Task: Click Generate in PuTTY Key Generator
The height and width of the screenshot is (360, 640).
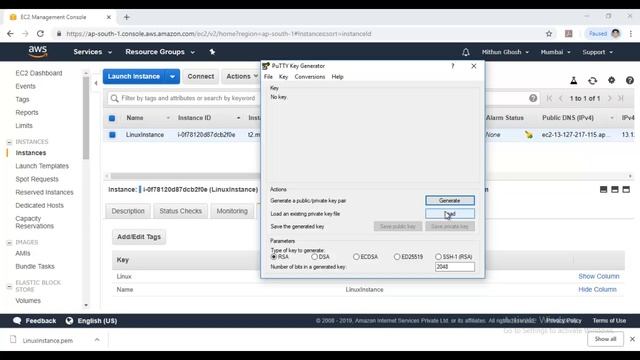Action: pyautogui.click(x=450, y=200)
